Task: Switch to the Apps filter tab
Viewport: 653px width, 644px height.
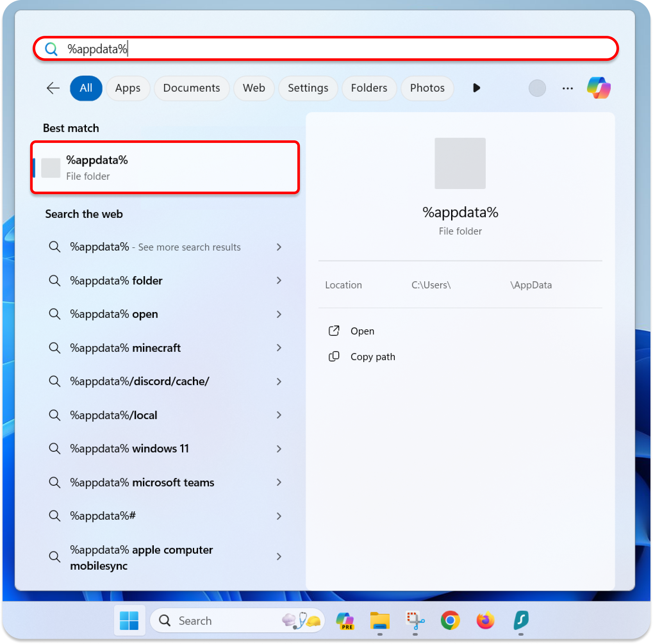Action: (128, 88)
